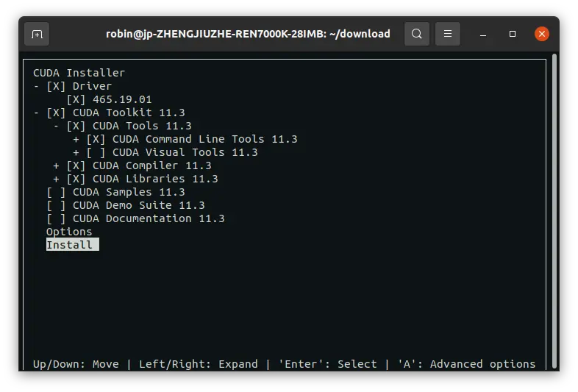
Task: Toggle the 465.19.01 driver version checkbox
Action: point(76,99)
